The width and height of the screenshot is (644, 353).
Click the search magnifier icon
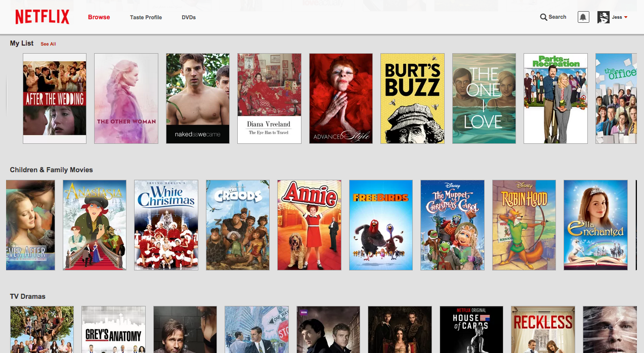[x=544, y=17]
